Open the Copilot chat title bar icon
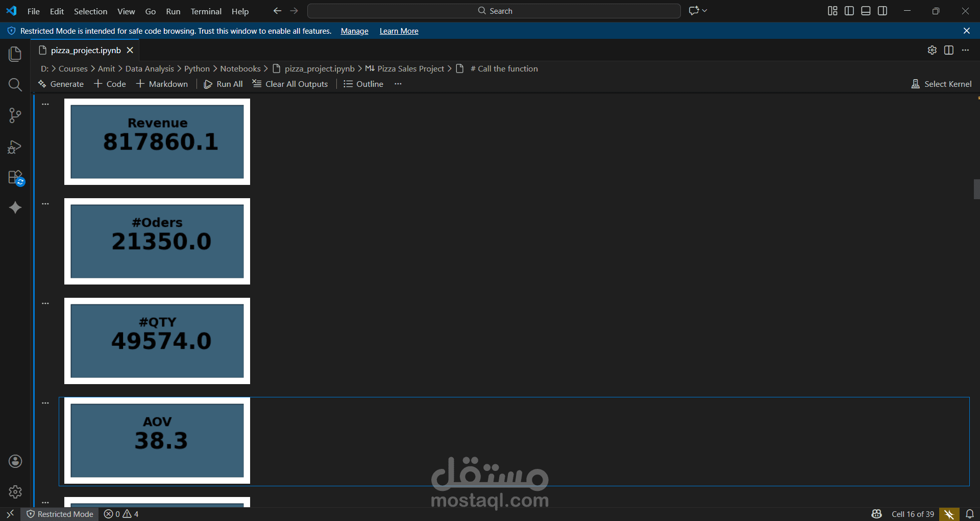 (x=694, y=11)
